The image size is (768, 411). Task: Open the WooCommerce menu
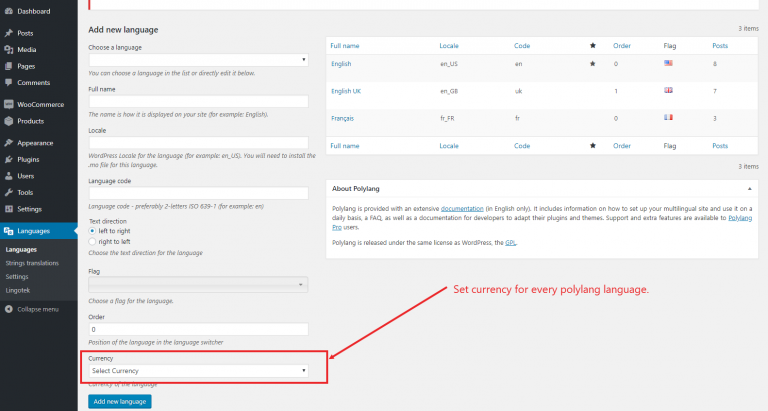click(39, 104)
